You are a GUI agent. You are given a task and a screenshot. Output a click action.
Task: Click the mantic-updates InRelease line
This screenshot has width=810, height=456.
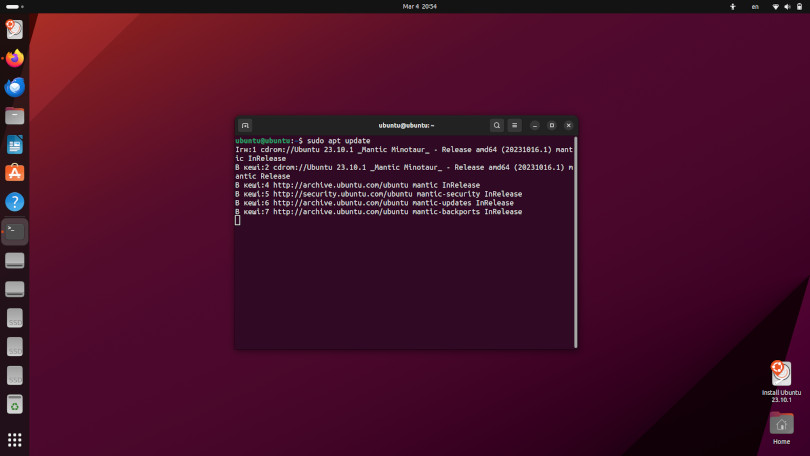click(375, 203)
